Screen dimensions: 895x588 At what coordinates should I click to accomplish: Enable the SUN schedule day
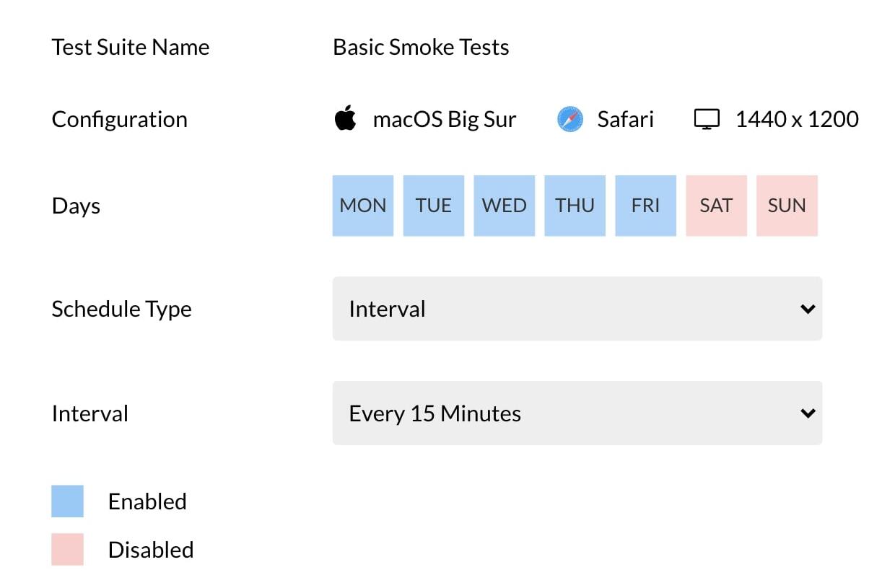(x=787, y=206)
